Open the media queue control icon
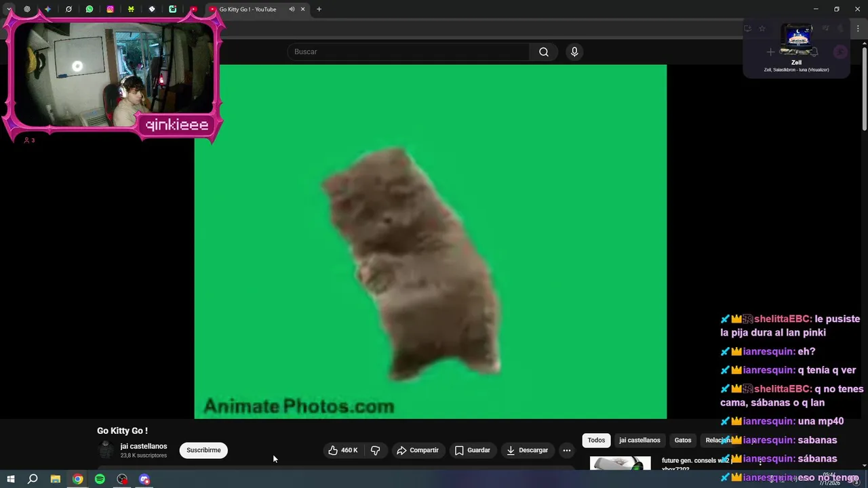Image resolution: width=868 pixels, height=488 pixels. pos(825,28)
